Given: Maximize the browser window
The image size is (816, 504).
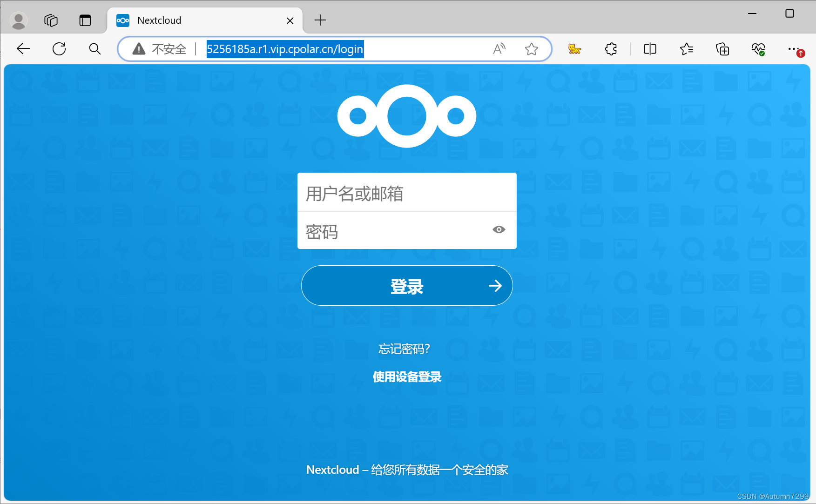Looking at the screenshot, I should tap(789, 13).
